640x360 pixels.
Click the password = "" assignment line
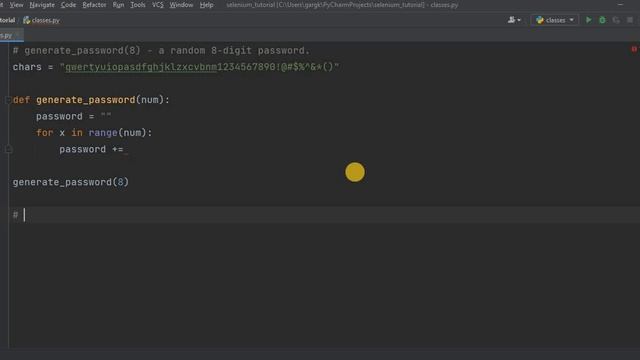pos(73,117)
